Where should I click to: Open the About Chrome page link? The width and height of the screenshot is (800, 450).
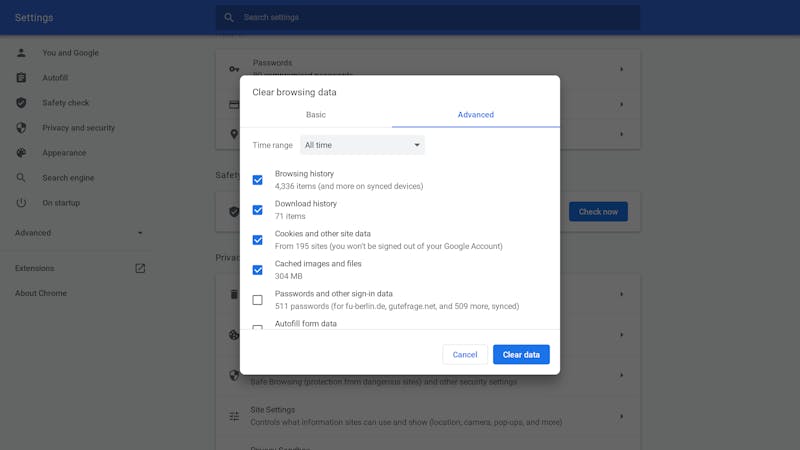pyautogui.click(x=41, y=293)
